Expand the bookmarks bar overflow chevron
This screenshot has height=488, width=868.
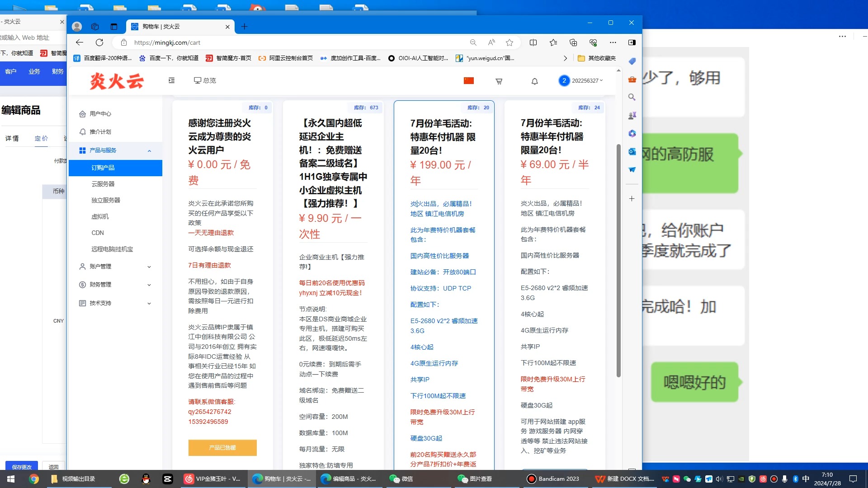click(x=565, y=58)
